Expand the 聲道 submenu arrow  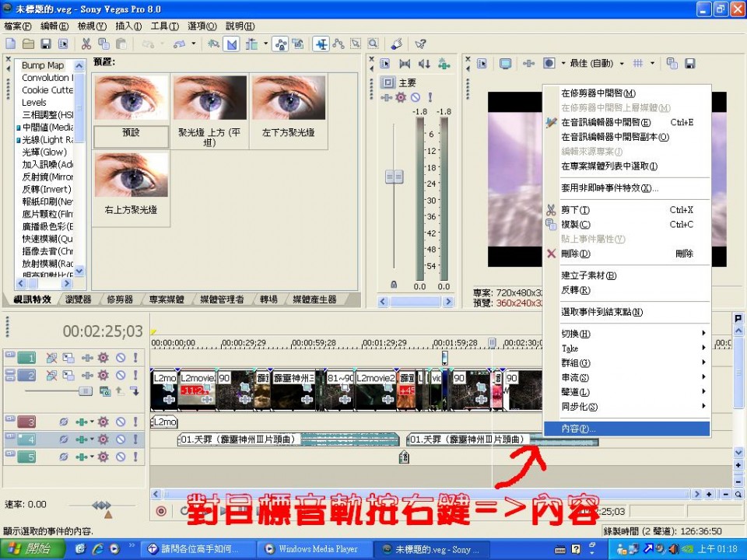[x=703, y=391]
